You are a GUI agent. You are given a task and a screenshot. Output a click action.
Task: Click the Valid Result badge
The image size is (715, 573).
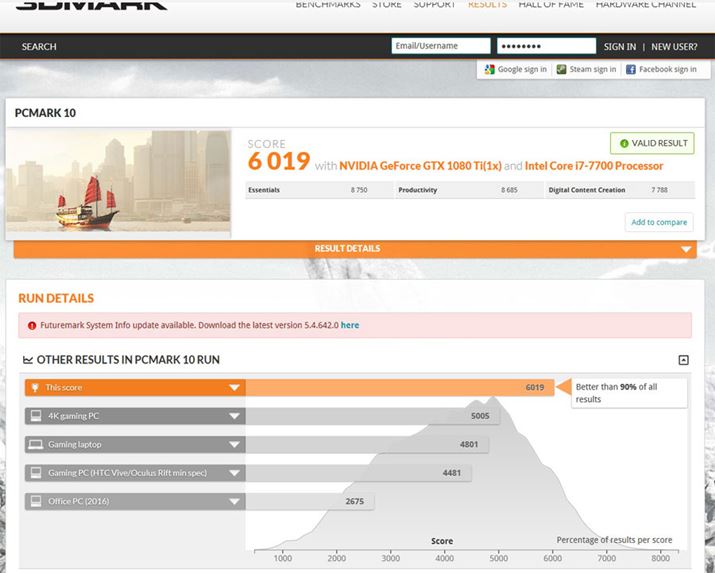652,143
